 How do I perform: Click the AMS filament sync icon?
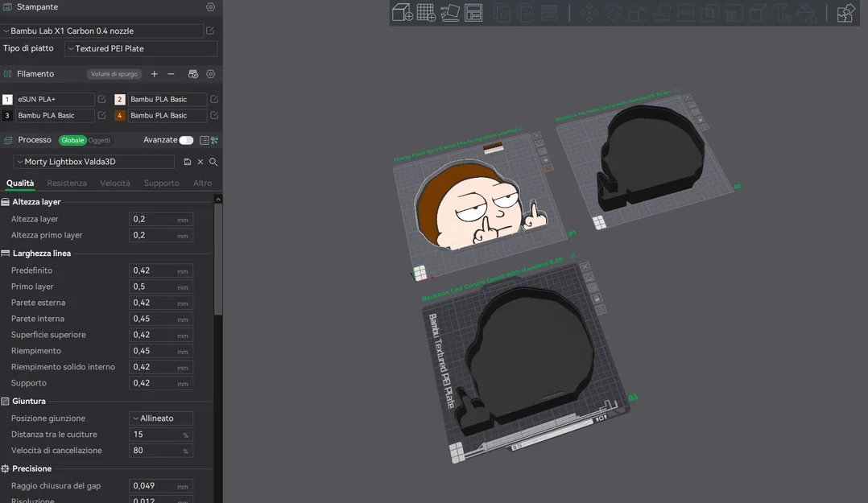point(193,74)
